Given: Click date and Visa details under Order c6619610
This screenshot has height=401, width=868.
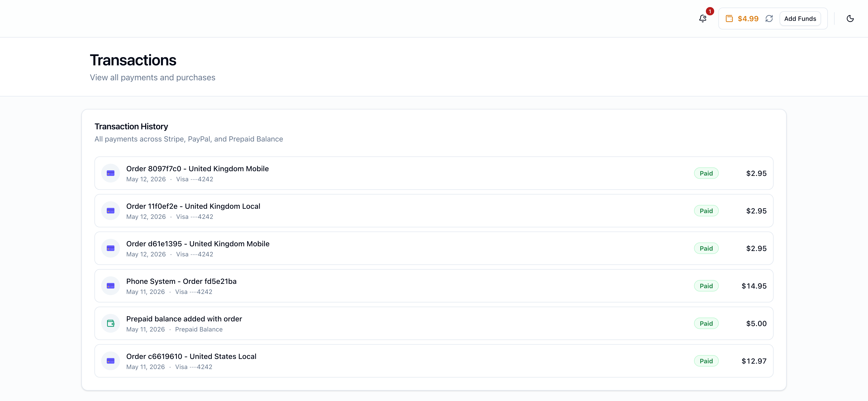Looking at the screenshot, I should (x=169, y=367).
